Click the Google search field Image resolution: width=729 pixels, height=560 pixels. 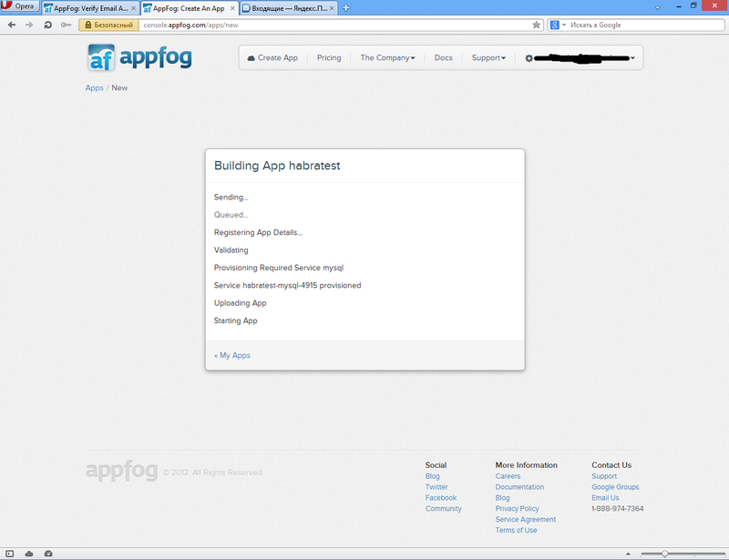coord(646,25)
